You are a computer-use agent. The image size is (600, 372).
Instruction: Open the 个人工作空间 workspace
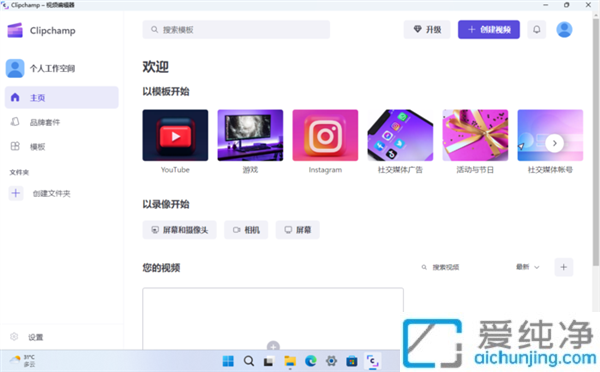41,69
